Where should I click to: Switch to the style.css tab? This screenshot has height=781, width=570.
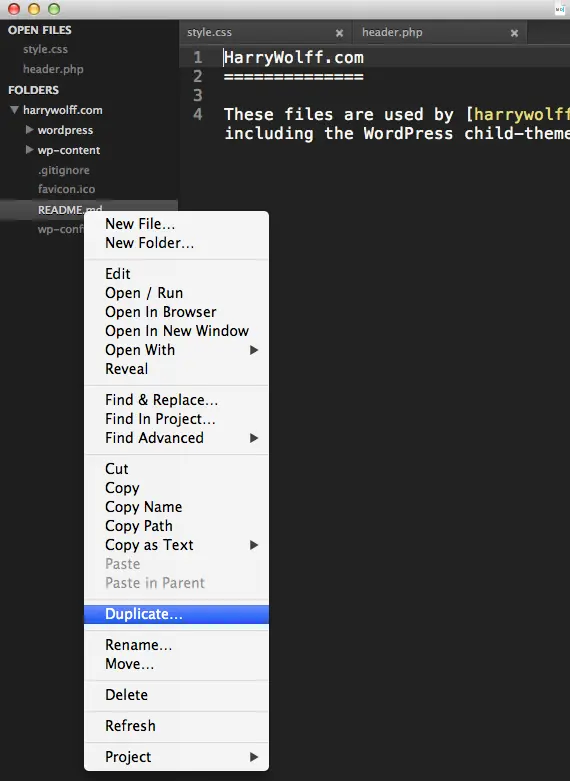266,32
